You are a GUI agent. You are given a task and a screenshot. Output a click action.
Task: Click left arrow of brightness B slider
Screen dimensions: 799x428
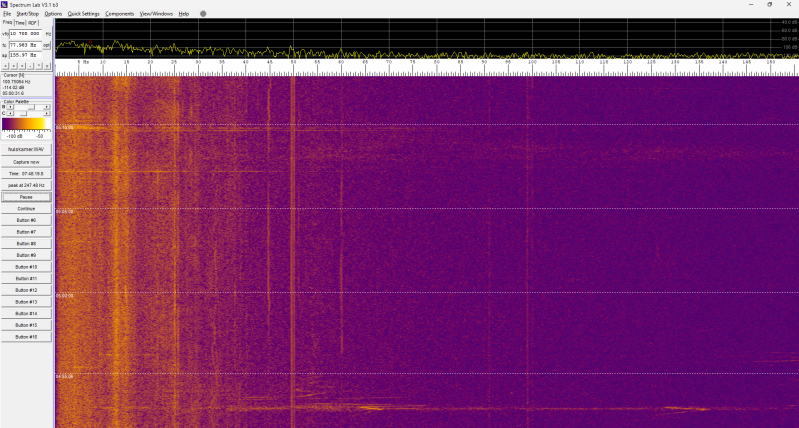coord(10,107)
